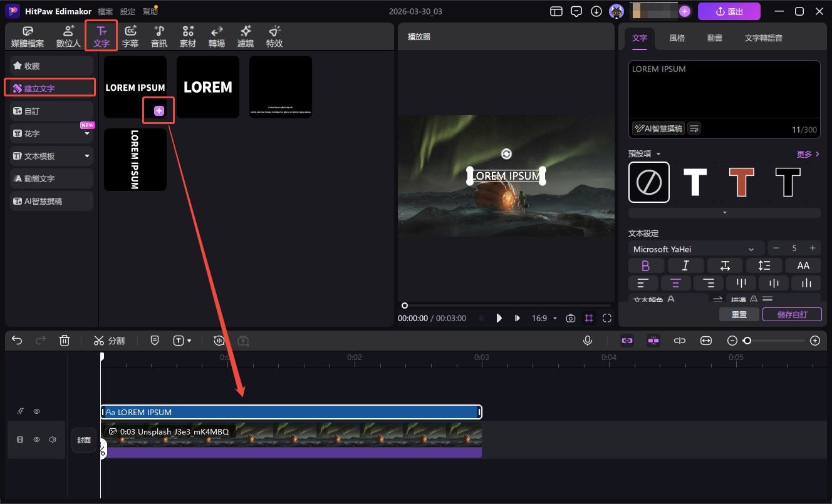Click the timeline zoom slider handle
Viewport: 832px width, 504px height.
coord(747,341)
